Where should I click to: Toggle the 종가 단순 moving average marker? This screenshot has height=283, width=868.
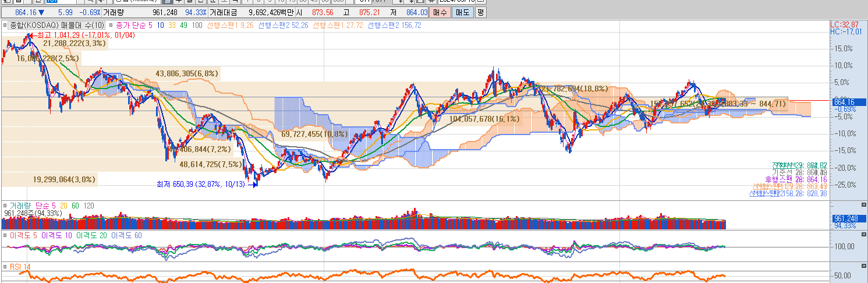click(111, 25)
